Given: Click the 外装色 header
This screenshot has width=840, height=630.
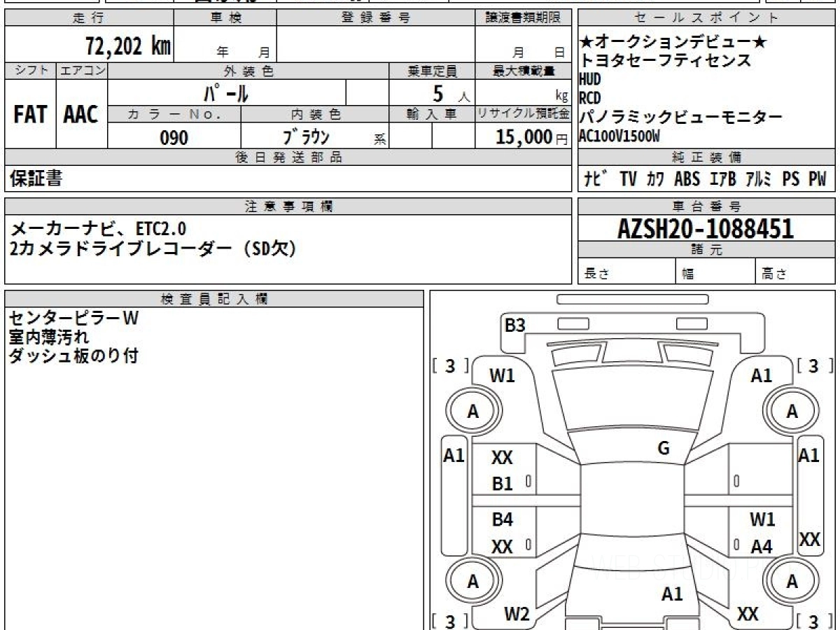Looking at the screenshot, I should (248, 71).
